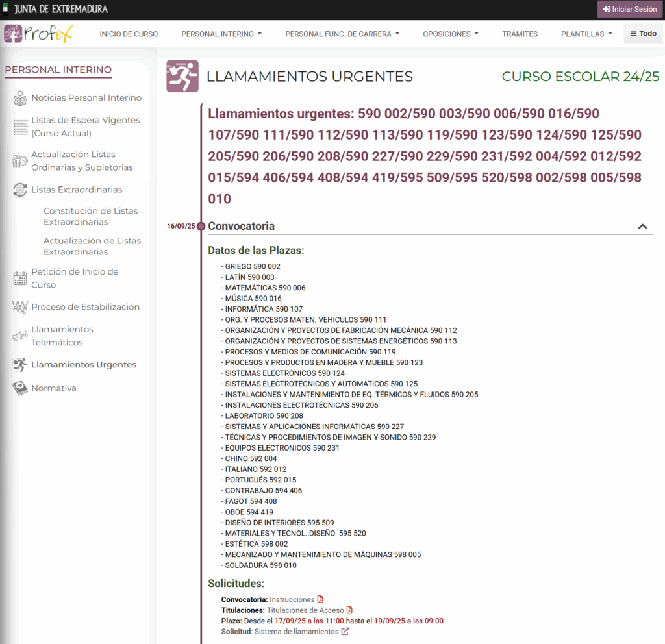
Task: Open the Instrucciones PDF icon
Action: [x=320, y=600]
